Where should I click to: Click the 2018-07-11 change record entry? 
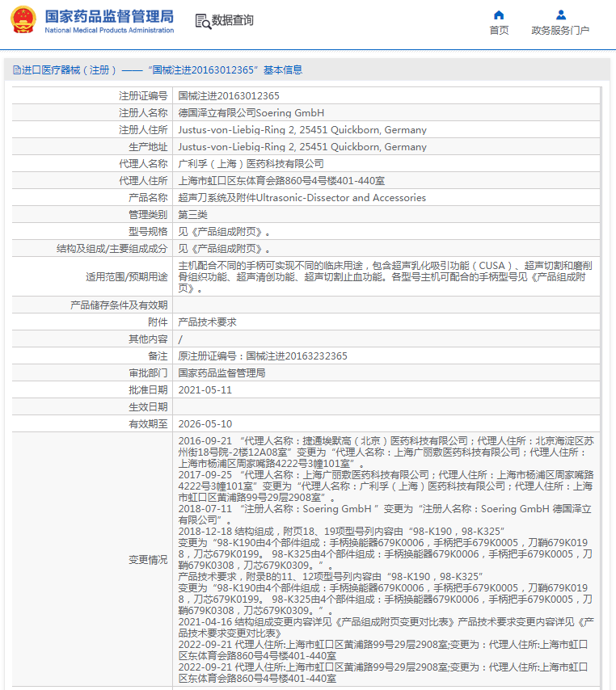click(x=385, y=514)
